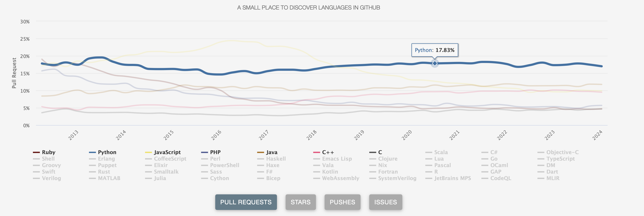The width and height of the screenshot is (644, 216).
Task: Enable the TypeScript series in legend
Action: [x=560, y=159]
